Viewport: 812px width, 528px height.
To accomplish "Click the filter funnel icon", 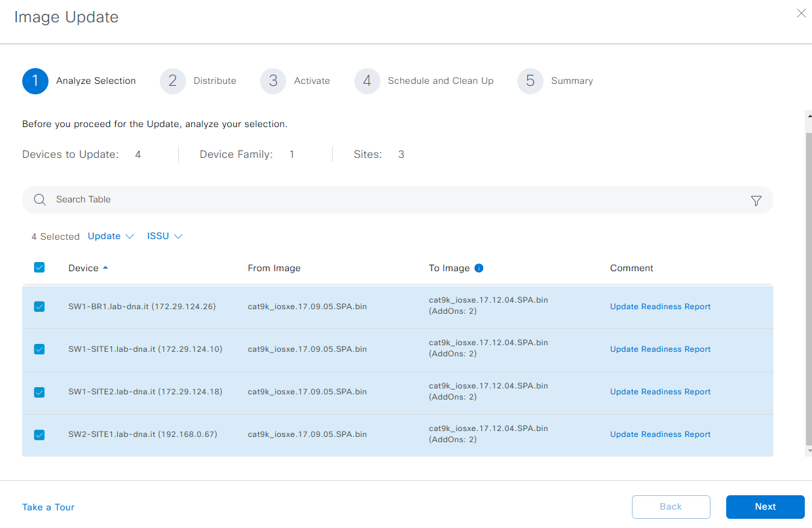I will tap(756, 200).
